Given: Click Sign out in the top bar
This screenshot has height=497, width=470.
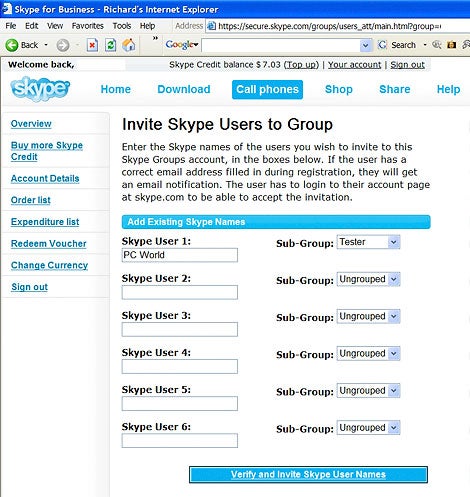Looking at the screenshot, I should 407,65.
